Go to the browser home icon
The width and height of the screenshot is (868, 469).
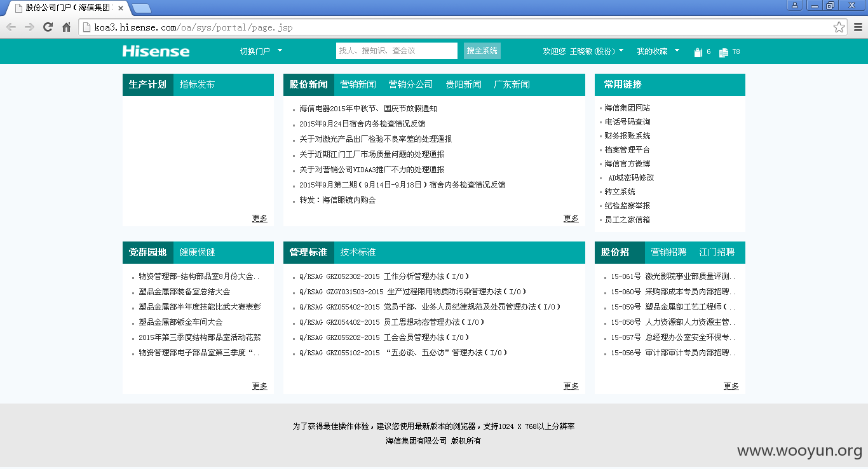[66, 27]
